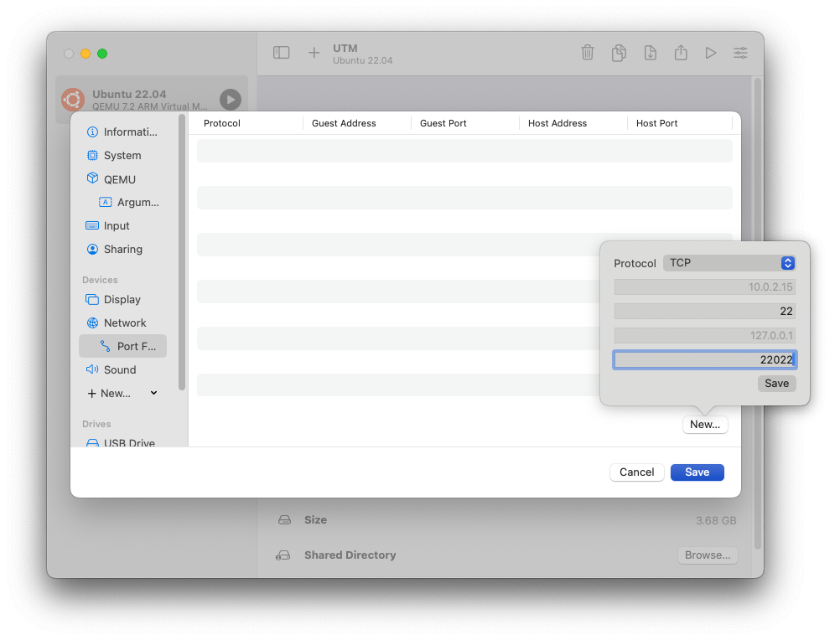This screenshot has width=840, height=640.
Task: Select the Network device entry
Action: [x=124, y=323]
